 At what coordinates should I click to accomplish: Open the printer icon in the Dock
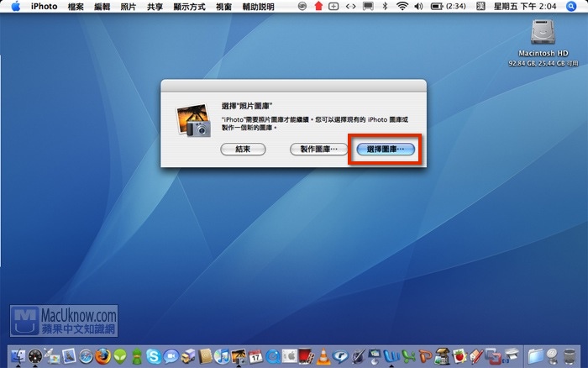click(512, 355)
